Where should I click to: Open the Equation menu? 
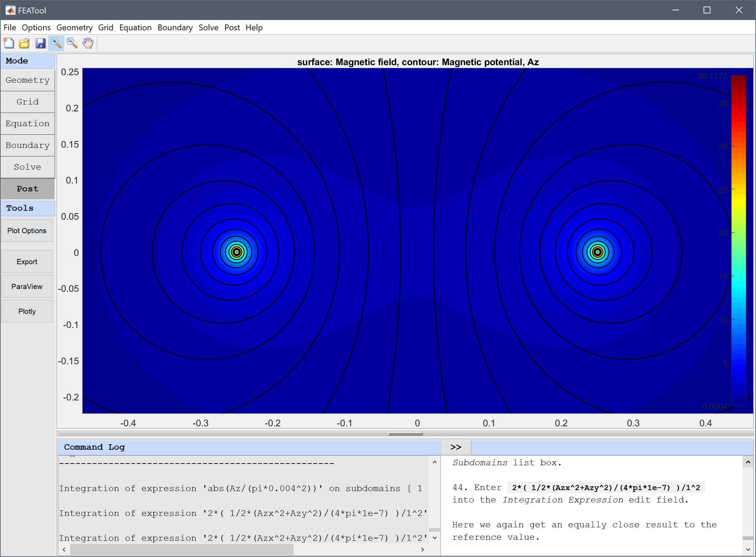(135, 27)
